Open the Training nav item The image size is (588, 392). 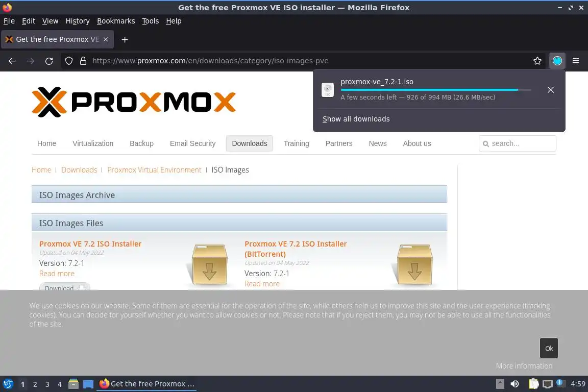296,143
